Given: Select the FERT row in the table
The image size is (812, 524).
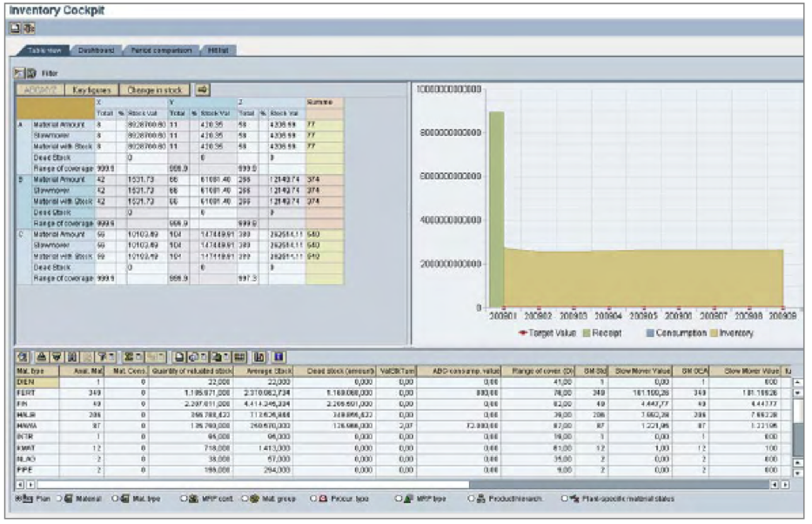Looking at the screenshot, I should point(404,393).
